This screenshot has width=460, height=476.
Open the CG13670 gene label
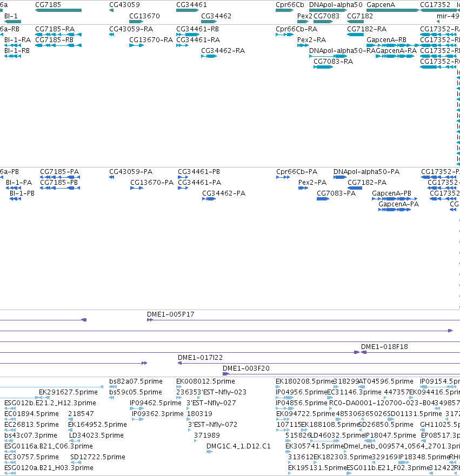[x=144, y=16]
